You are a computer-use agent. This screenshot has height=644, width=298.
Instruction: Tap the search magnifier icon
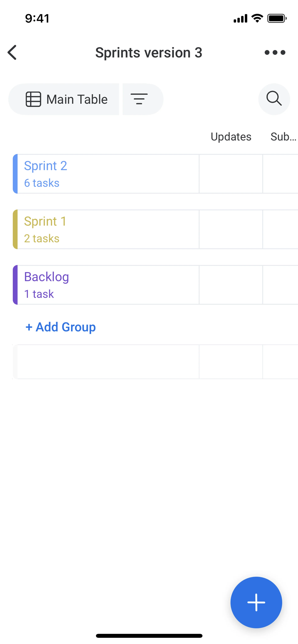pyautogui.click(x=274, y=99)
